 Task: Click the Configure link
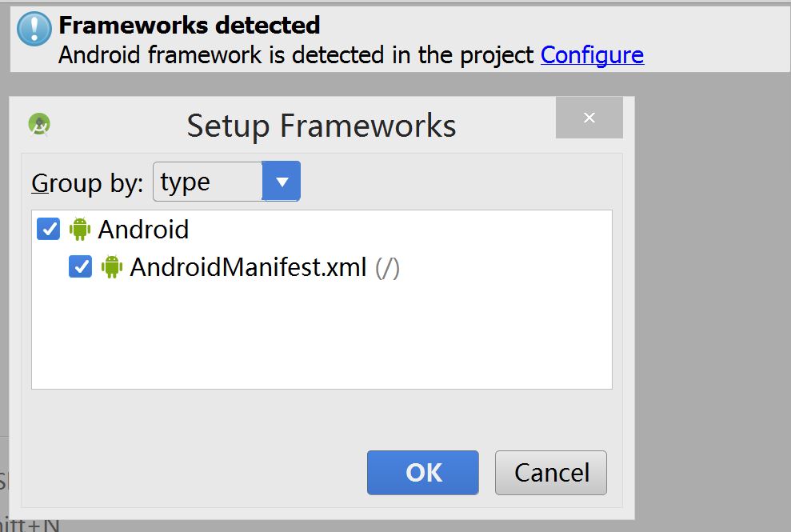click(x=592, y=55)
